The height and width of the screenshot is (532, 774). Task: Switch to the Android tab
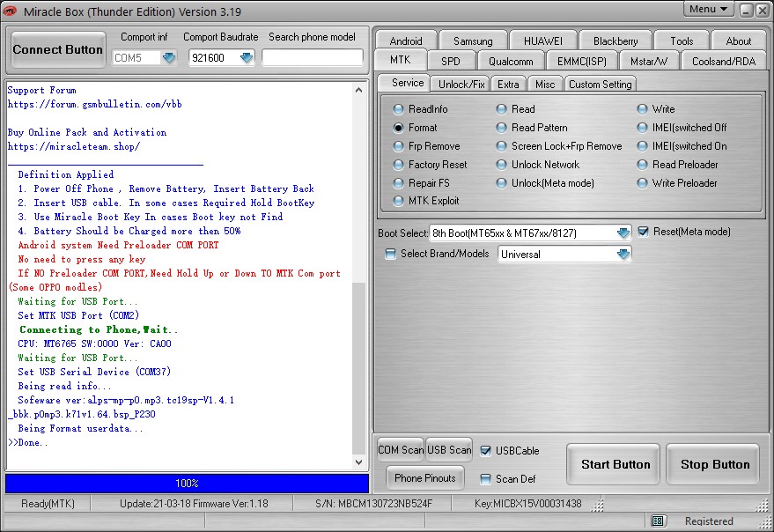406,41
